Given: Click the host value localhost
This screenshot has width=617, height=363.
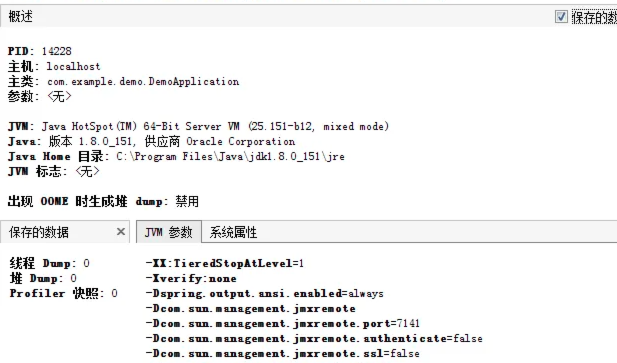Looking at the screenshot, I should coord(74,66).
